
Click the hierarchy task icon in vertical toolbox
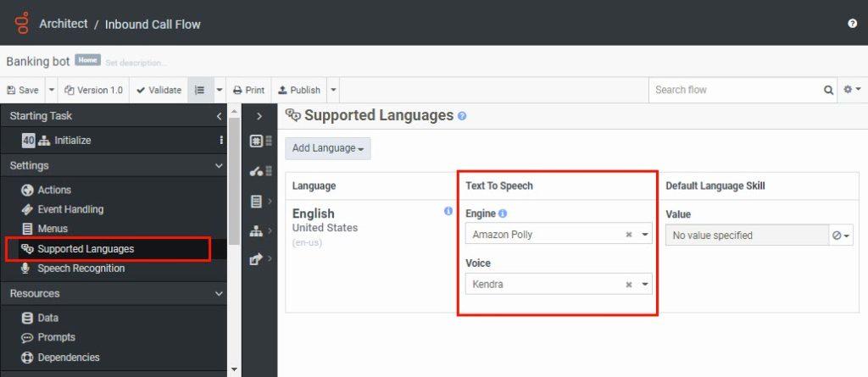tap(256, 230)
